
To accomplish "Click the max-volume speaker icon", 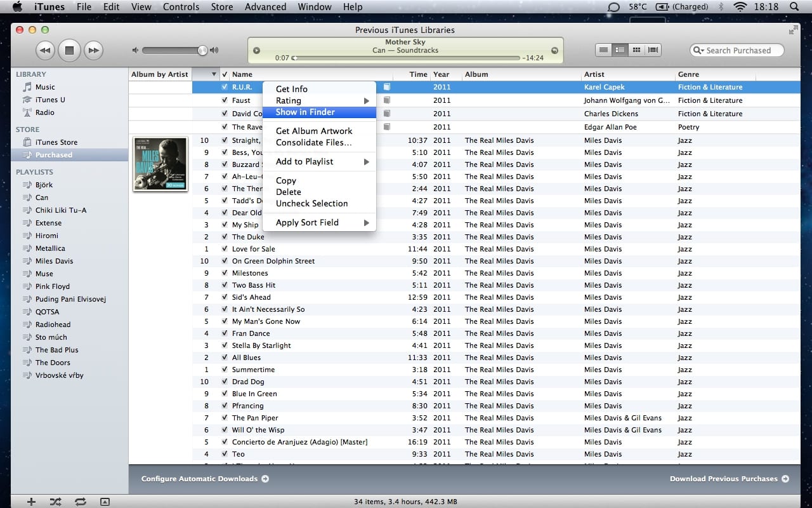I will (214, 50).
